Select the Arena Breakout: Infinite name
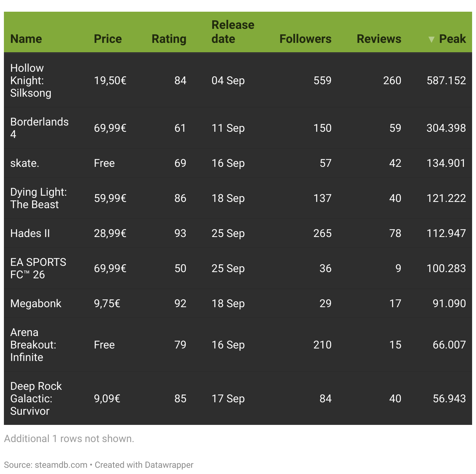Image resolution: width=476 pixels, height=474 pixels. (33, 345)
